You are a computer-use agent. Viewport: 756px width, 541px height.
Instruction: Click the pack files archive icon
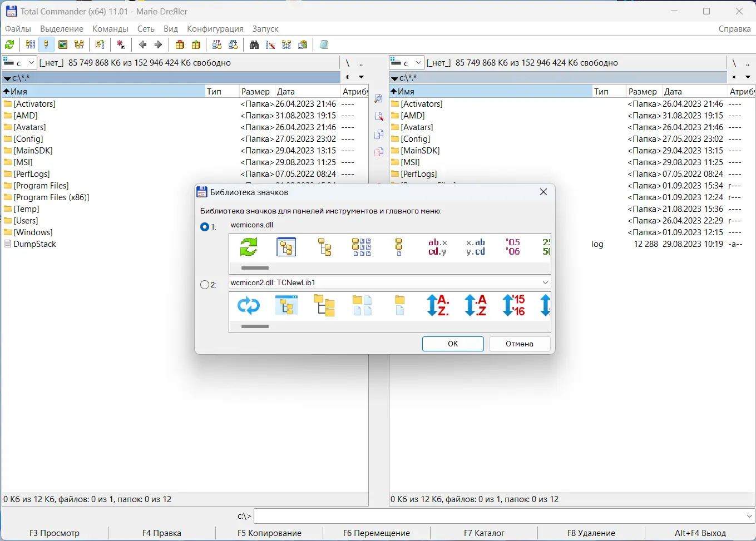[x=180, y=45]
